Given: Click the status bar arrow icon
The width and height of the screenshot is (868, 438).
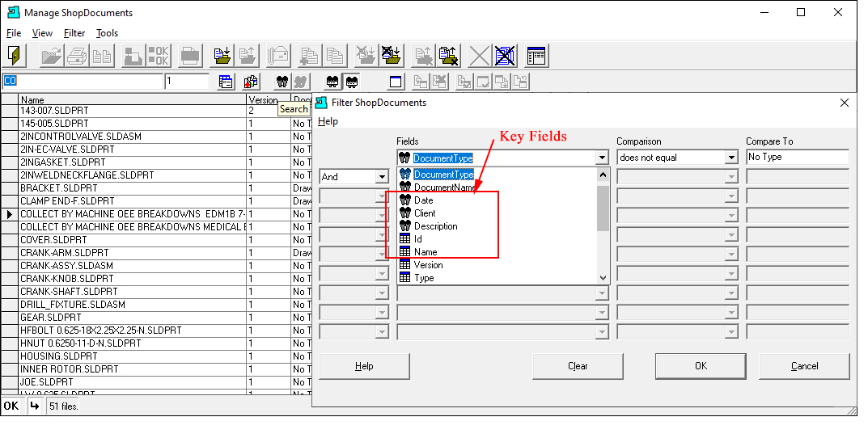Looking at the screenshot, I should [x=34, y=406].
